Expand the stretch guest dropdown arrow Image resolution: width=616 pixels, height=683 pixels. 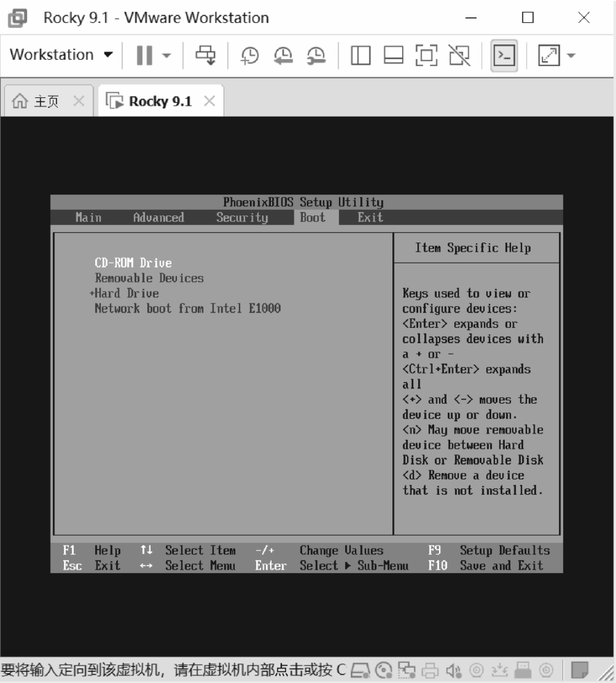point(571,55)
